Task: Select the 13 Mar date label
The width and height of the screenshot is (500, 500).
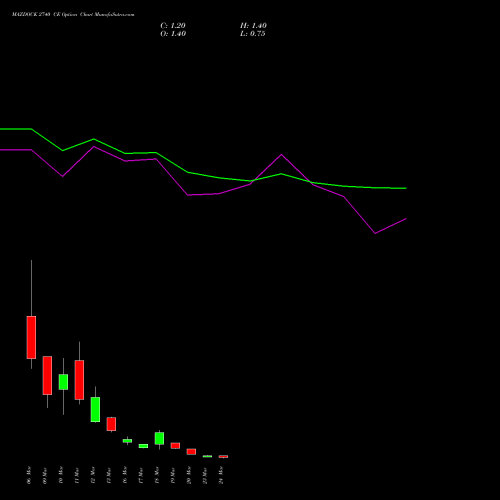Action: pyautogui.click(x=109, y=475)
